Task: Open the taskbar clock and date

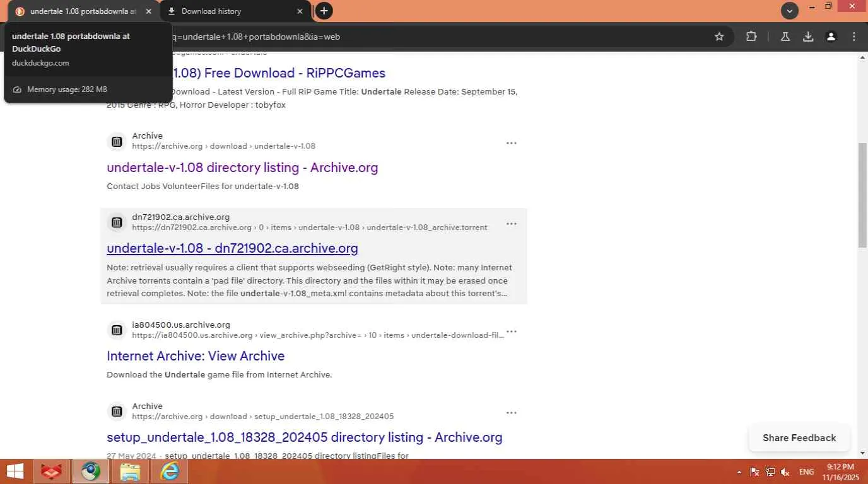Action: [841, 472]
